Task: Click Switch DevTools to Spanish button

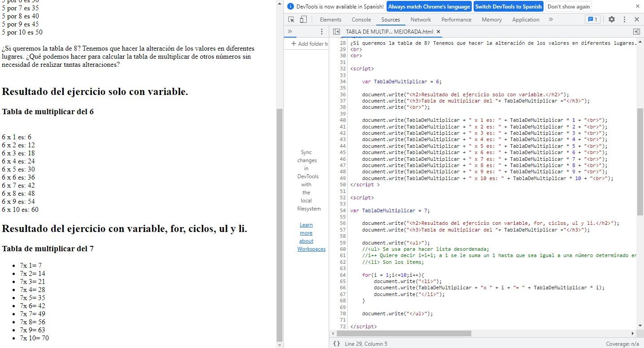Action: 508,6
